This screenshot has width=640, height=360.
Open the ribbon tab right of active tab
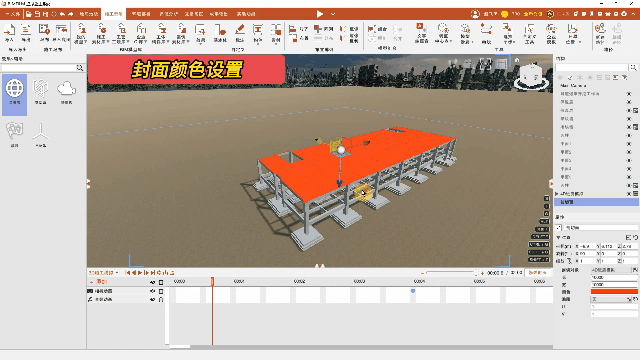coord(141,14)
